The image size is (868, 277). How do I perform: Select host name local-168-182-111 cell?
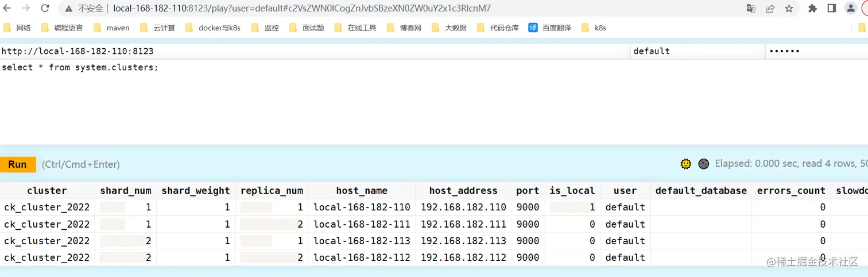click(x=362, y=224)
